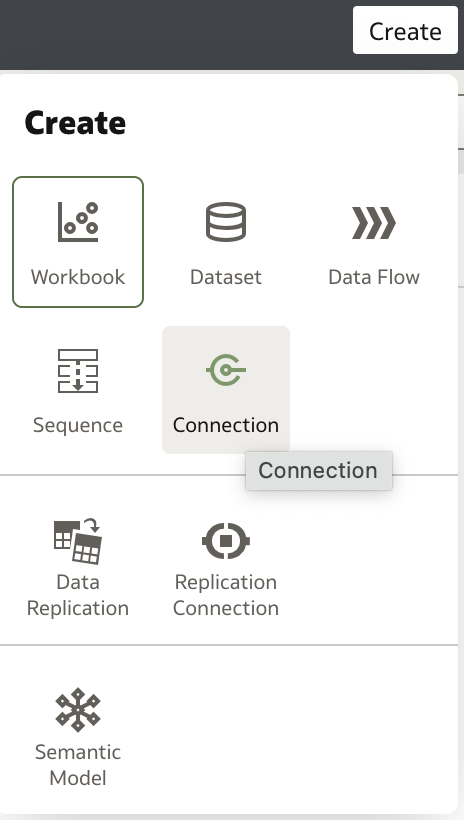
Task: Select the Data Replication tables icon
Action: [78, 541]
